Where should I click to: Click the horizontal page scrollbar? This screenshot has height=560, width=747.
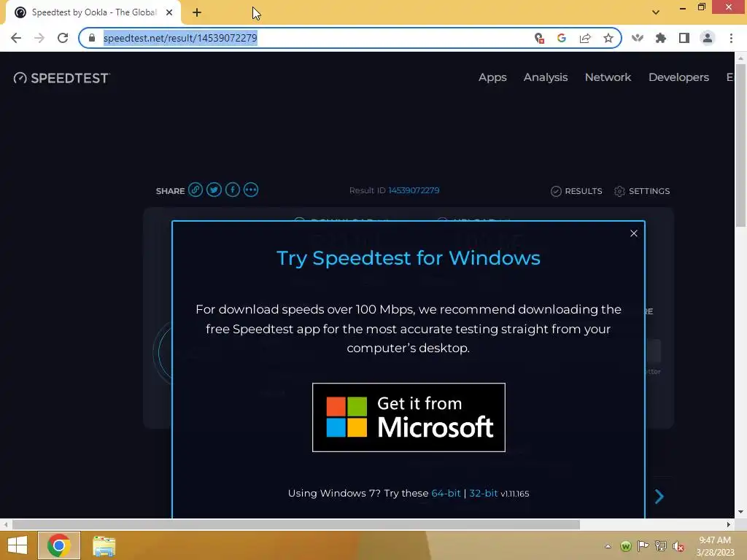point(296,524)
